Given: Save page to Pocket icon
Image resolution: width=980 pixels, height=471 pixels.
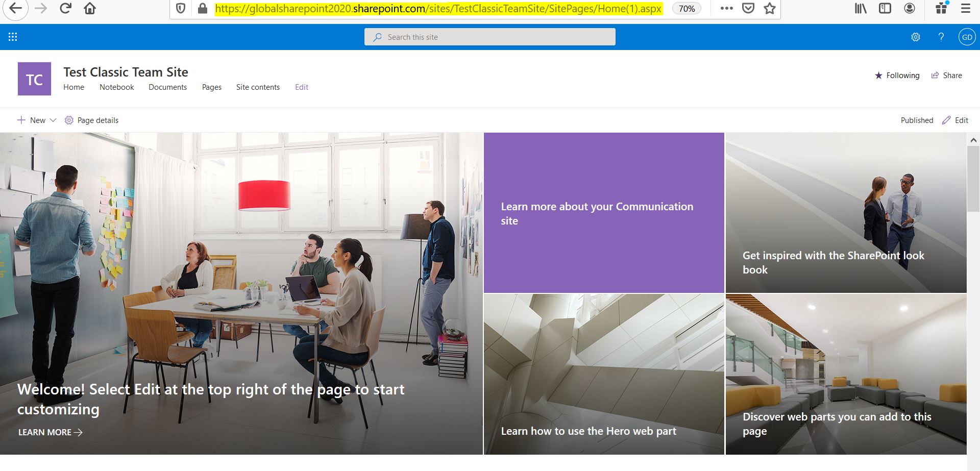Looking at the screenshot, I should pos(748,9).
